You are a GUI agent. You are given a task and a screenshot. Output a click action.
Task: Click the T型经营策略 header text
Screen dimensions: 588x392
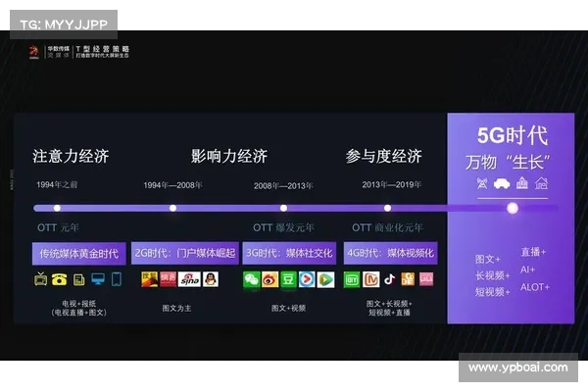coord(102,49)
